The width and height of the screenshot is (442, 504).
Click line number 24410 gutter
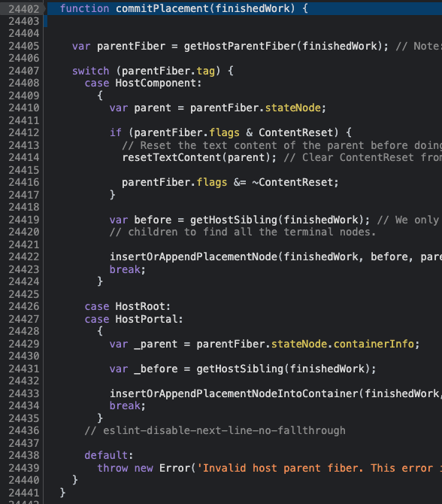[x=24, y=108]
